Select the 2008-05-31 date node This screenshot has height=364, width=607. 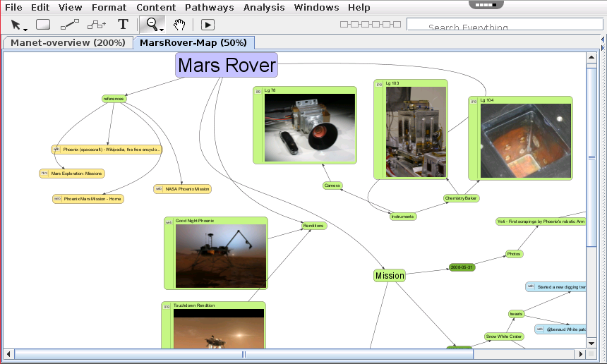[x=462, y=267]
